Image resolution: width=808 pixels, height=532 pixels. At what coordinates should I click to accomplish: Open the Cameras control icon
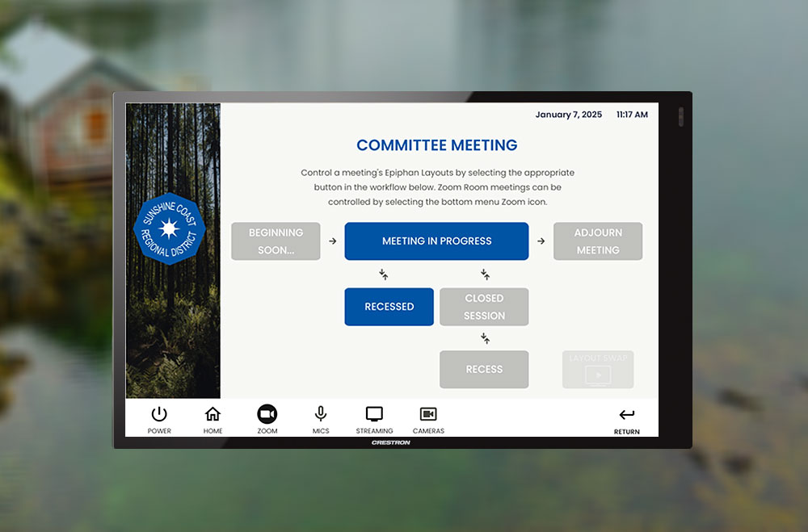428,414
